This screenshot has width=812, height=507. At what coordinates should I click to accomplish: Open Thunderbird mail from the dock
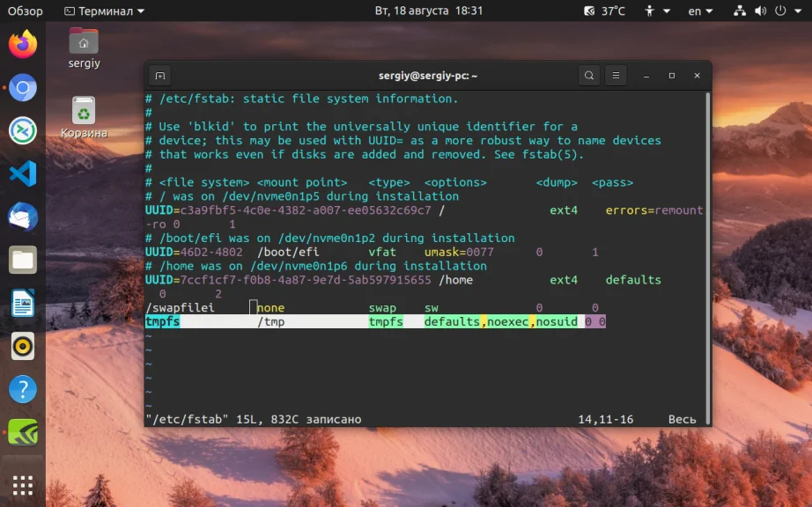[23, 217]
